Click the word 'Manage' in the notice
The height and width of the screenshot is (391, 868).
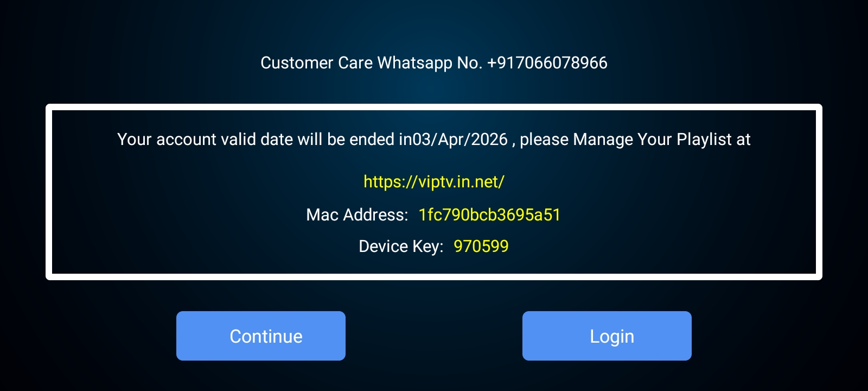pos(603,140)
